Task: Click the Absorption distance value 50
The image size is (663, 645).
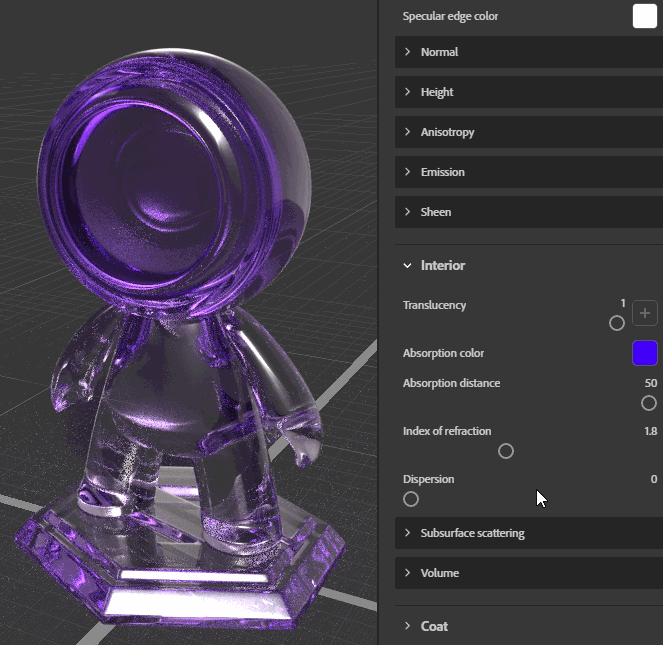Action: pyautogui.click(x=651, y=383)
